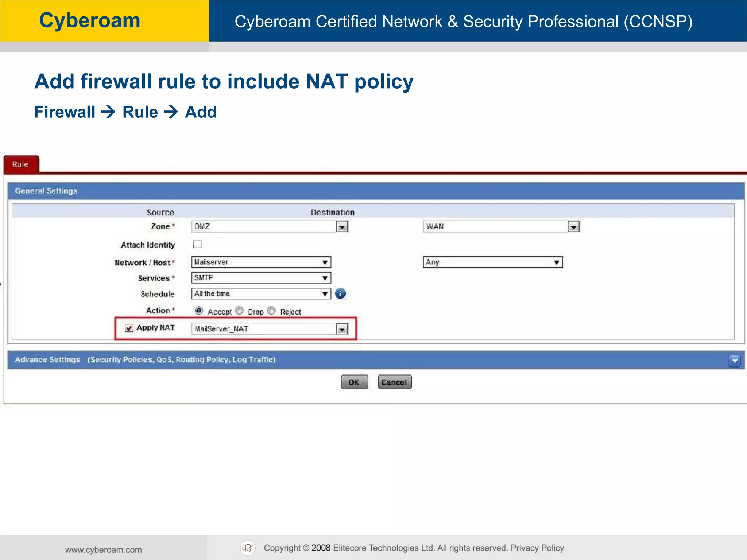The height and width of the screenshot is (560, 747).
Task: Click the Zone label
Action: pyautogui.click(x=163, y=226)
